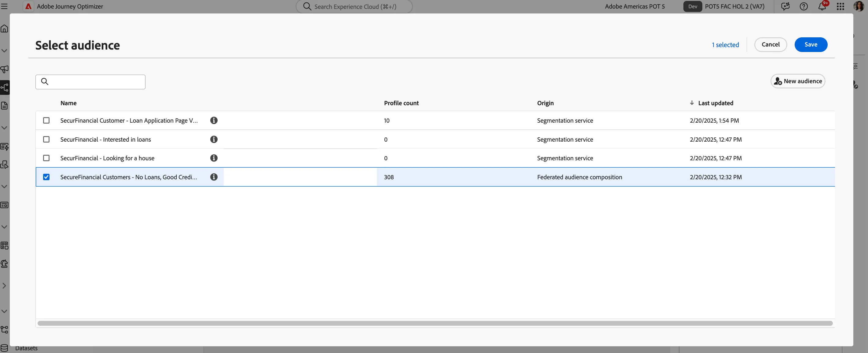Open the notifications bell icon
The height and width of the screenshot is (353, 868).
822,6
